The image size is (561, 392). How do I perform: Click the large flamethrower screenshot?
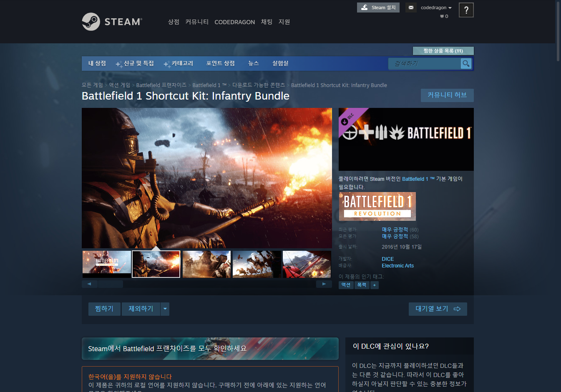tap(207, 178)
